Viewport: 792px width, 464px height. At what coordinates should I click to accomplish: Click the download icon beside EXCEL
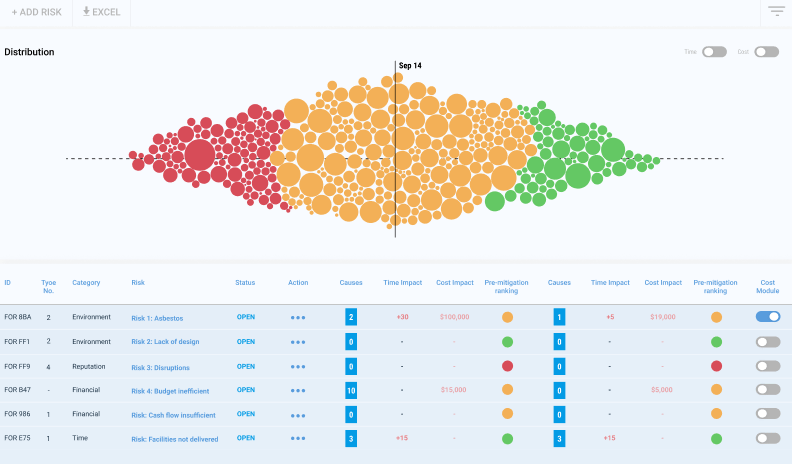click(x=86, y=11)
